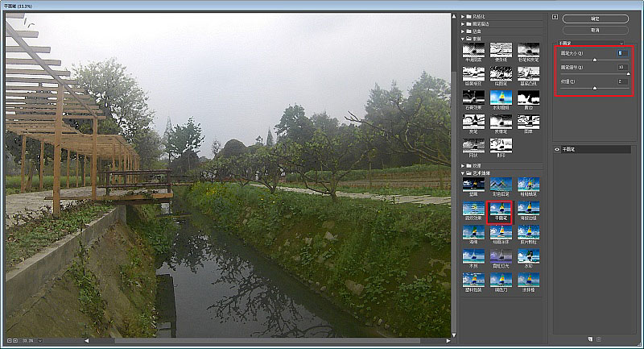Screen dimensions: 644x349
Task: Click the 纹理 texture value field
Action: [x=622, y=81]
